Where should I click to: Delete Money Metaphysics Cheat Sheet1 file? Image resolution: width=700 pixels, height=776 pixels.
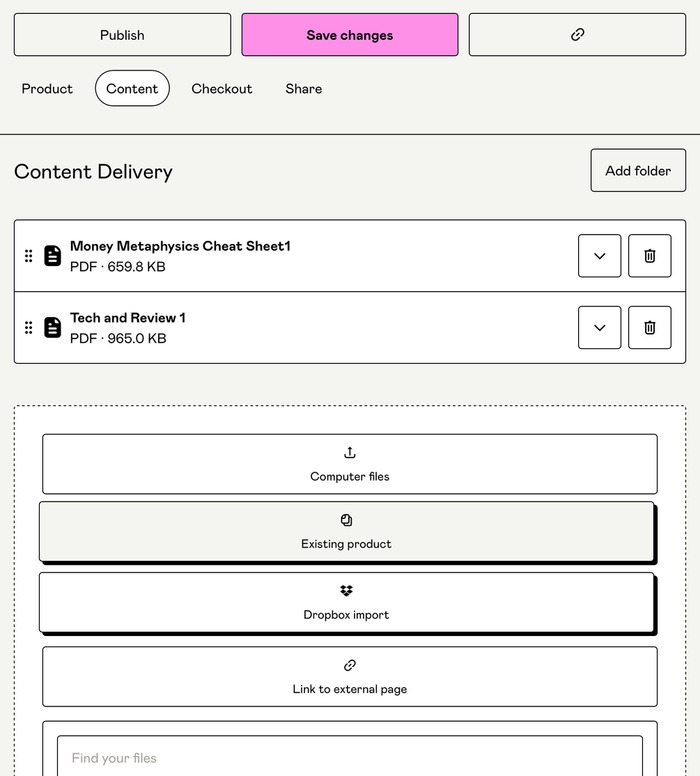(649, 256)
